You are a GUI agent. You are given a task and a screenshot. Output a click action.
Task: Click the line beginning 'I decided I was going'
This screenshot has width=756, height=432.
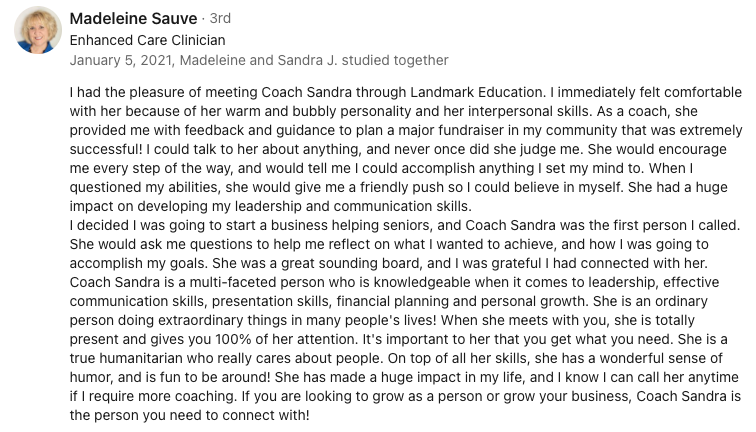pyautogui.click(x=405, y=225)
